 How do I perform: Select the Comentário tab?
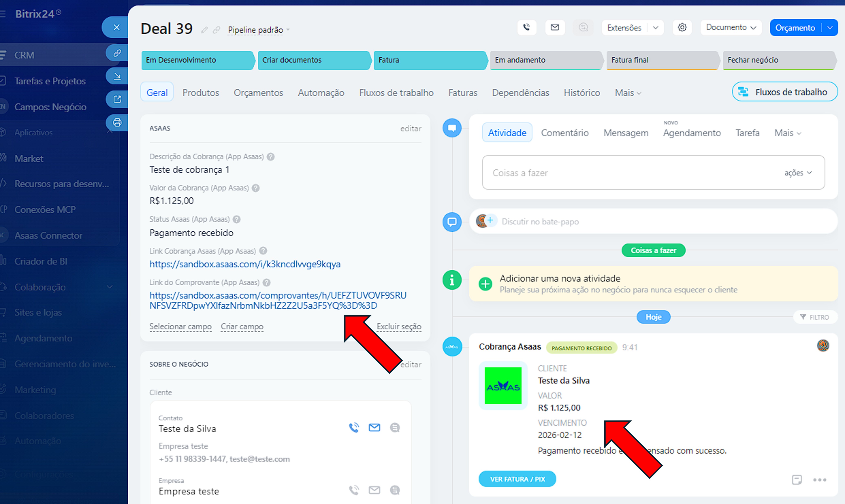565,133
